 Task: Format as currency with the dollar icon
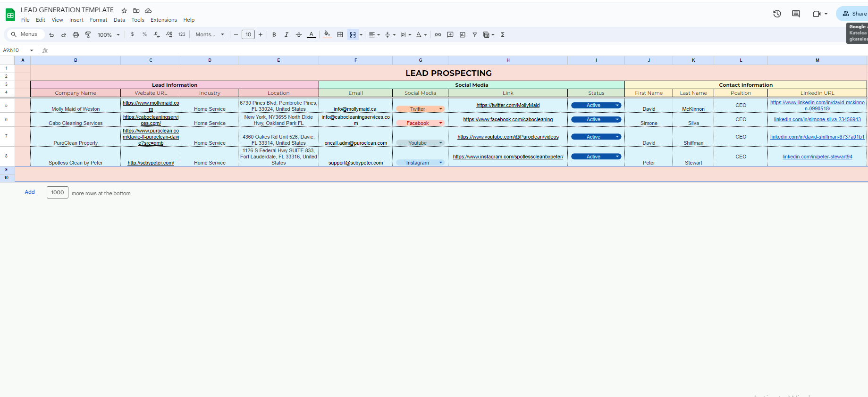(x=132, y=34)
